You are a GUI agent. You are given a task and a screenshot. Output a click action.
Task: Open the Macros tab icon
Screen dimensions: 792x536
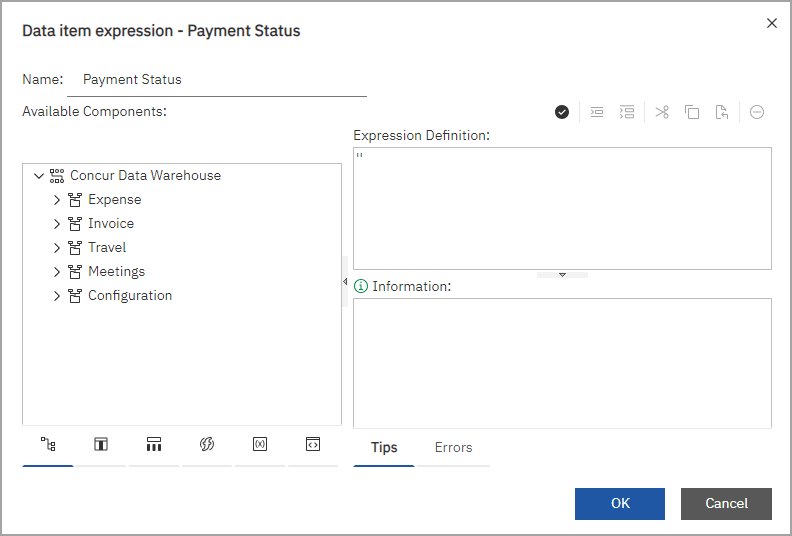313,444
